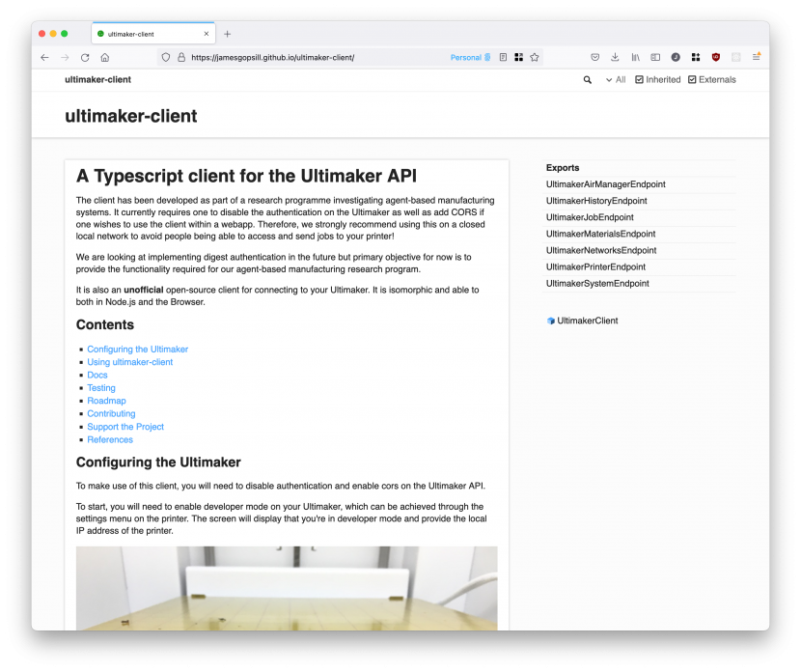Click the Ultimaker printer photo
This screenshot has height=672, width=801.
tap(287, 588)
